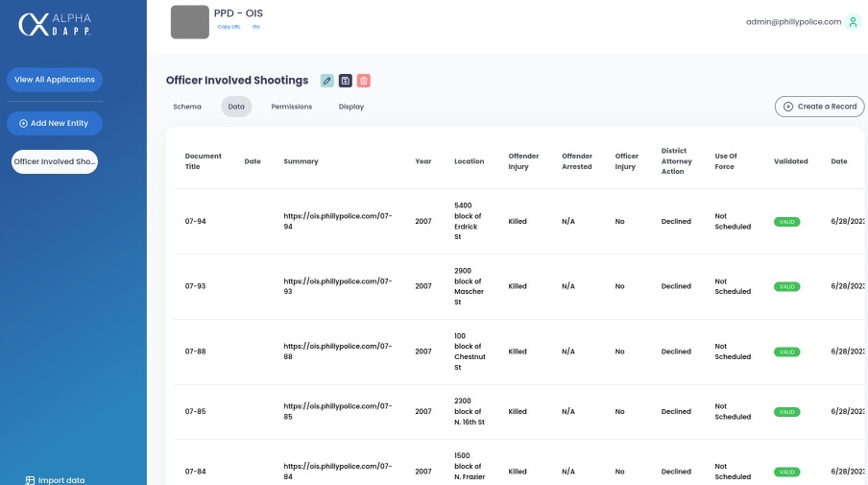Click the Offender Injury column header
Image resolution: width=868 pixels, height=485 pixels.
click(x=523, y=161)
